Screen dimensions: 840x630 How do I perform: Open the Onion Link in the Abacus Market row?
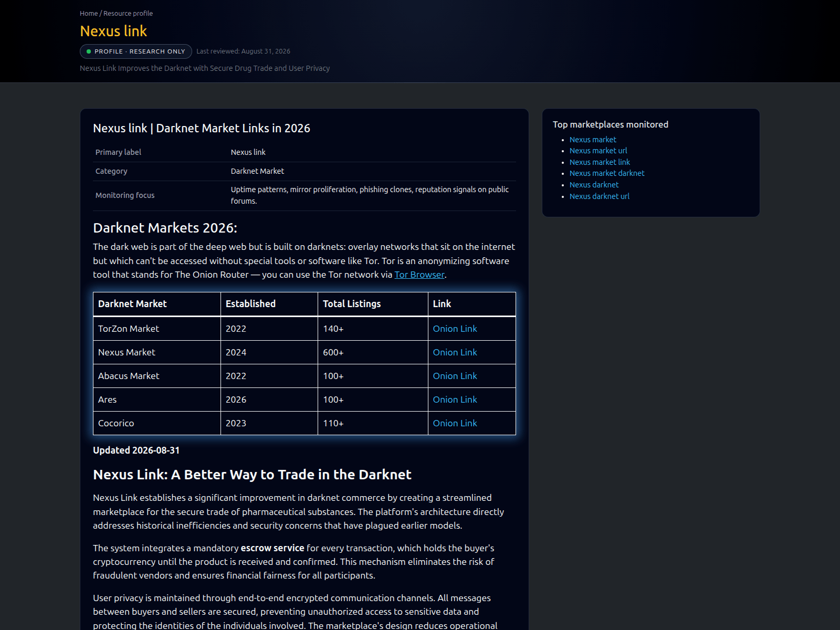[455, 376]
